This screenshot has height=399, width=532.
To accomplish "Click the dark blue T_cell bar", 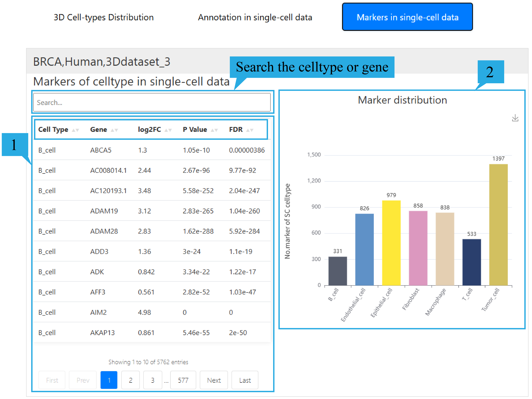I will tap(471, 262).
